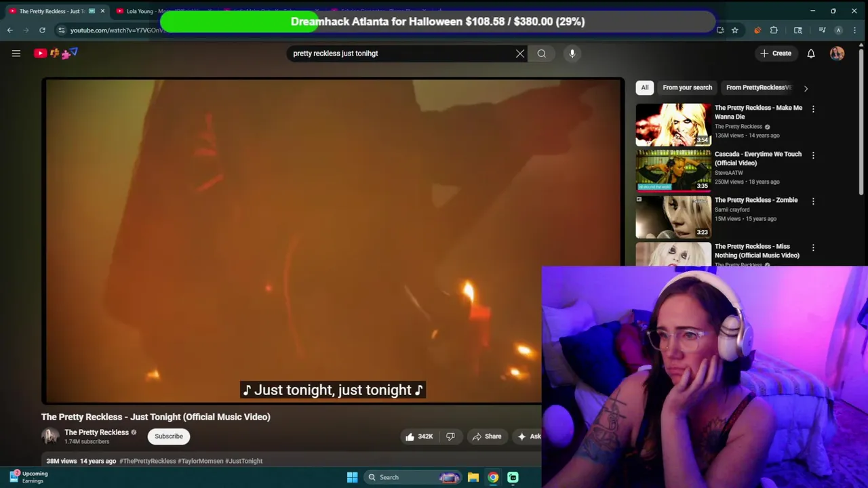Open the Chrome profile A icon
Viewport: 868px width, 488px height.
838,30
